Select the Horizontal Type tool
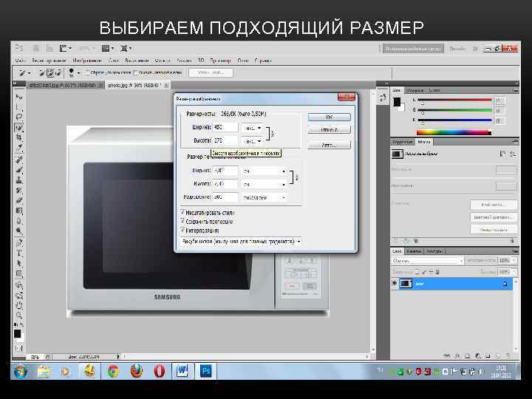The width and height of the screenshot is (532, 399). 19,253
